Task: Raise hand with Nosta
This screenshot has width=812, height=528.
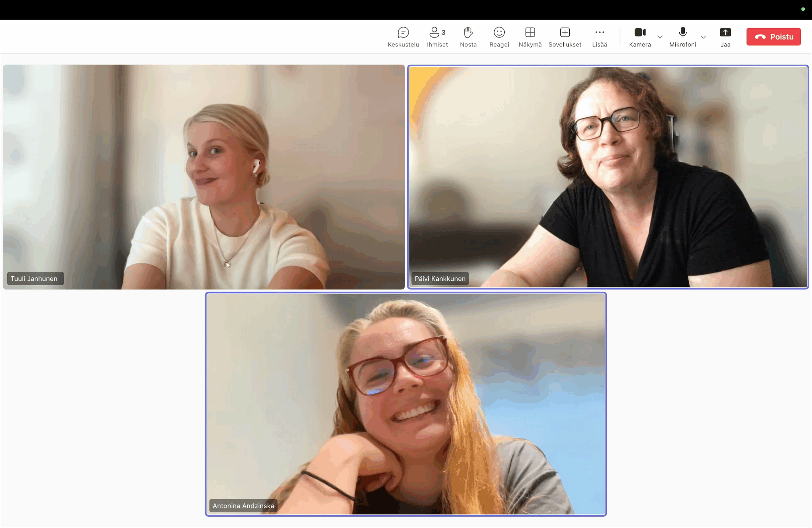Action: 468,37
